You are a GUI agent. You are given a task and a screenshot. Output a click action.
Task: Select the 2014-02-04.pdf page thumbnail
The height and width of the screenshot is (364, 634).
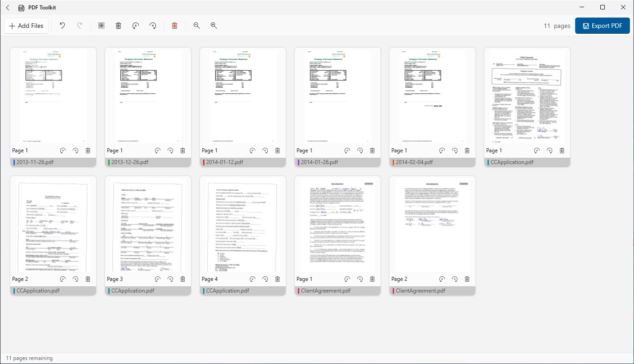[433, 96]
